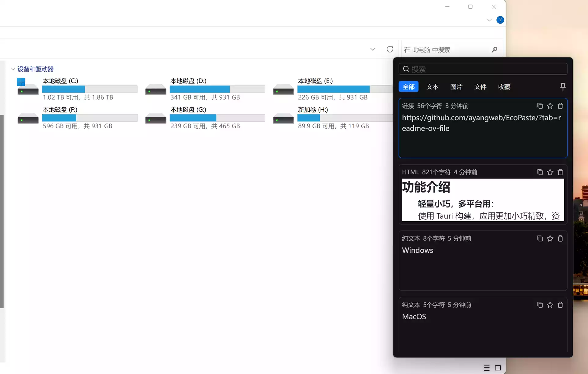Delete the GitHub link clipboard entry
The width and height of the screenshot is (588, 374).
(560, 106)
